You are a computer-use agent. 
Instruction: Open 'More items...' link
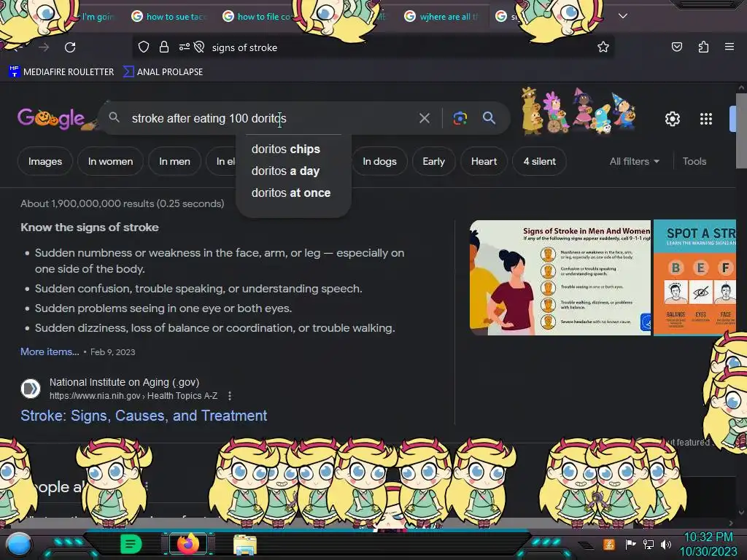coord(50,351)
